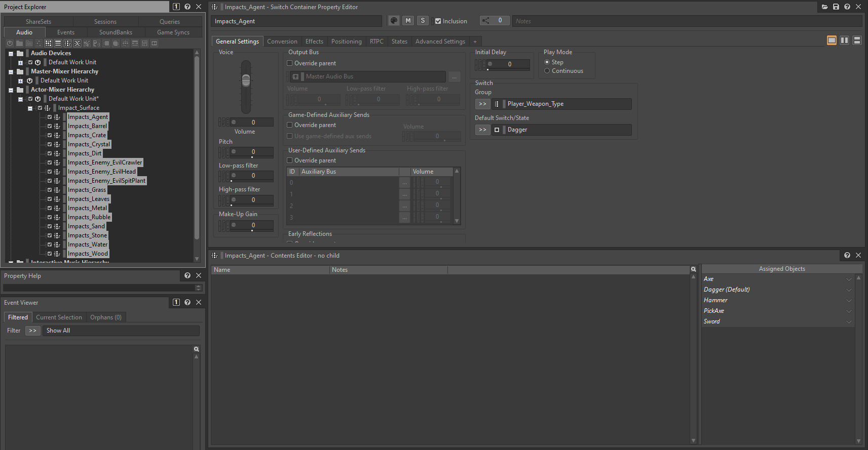The height and width of the screenshot is (450, 868).
Task: Browse for the Output Bus with ellipsis button
Action: [x=455, y=76]
